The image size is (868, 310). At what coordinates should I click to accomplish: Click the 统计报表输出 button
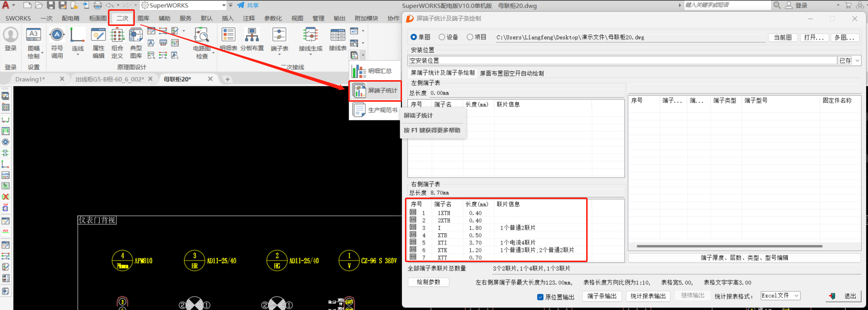pos(648,296)
